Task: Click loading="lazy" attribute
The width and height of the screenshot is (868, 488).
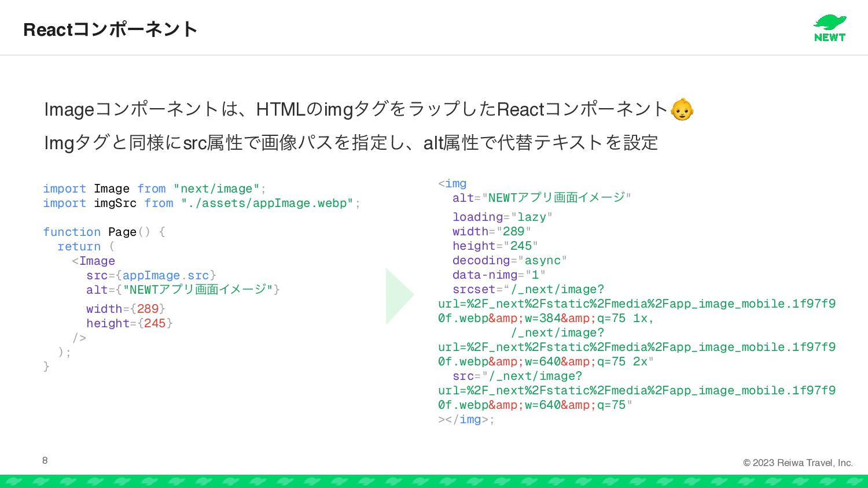Action: (503, 217)
